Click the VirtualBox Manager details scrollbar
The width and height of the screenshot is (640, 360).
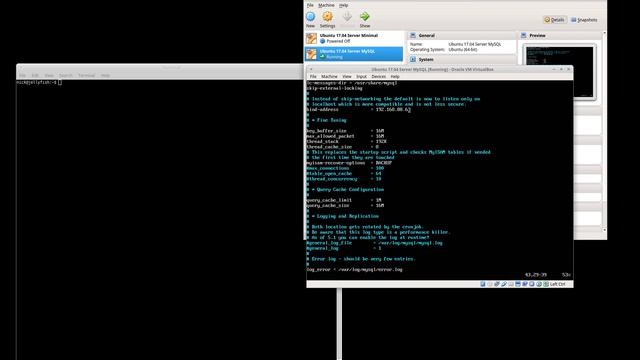pos(604,131)
